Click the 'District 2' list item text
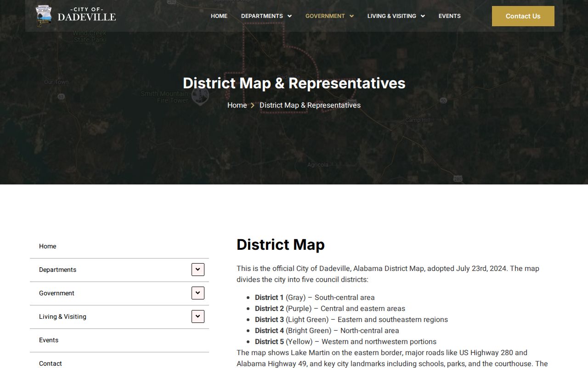Screen dimensions: 588x368 click(x=330, y=309)
